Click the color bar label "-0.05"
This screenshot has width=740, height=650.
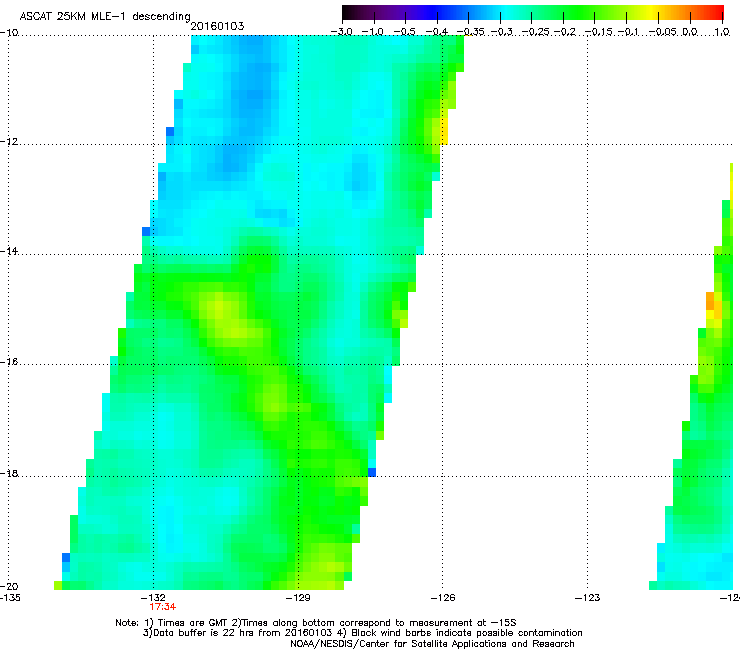[x=663, y=32]
